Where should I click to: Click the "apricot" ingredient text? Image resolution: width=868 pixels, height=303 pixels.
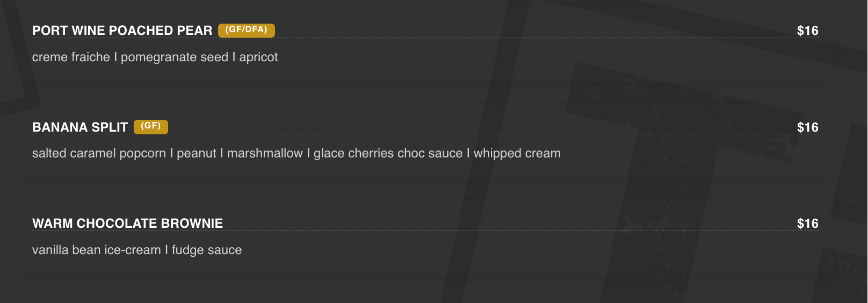pyautogui.click(x=258, y=57)
